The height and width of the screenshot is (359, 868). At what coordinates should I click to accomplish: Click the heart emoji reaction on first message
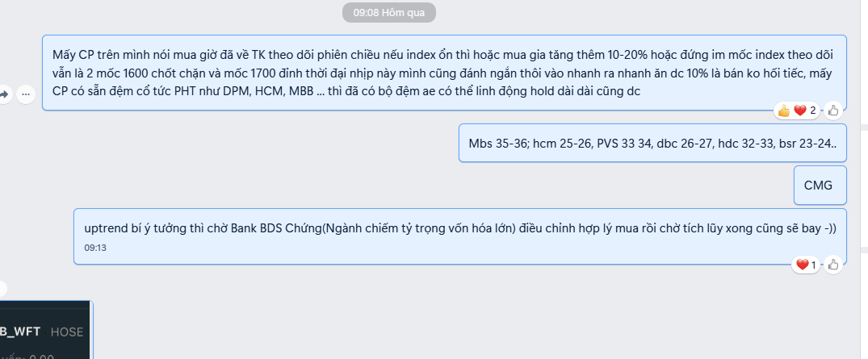click(x=799, y=111)
